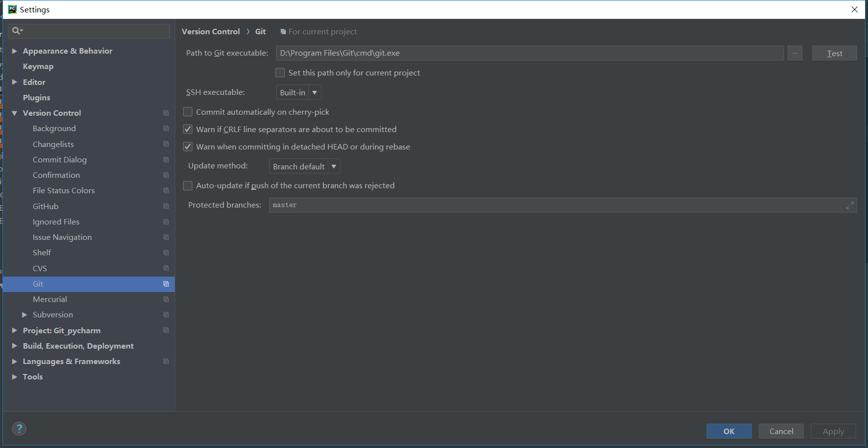Click project-level icon next to Mercurial

166,299
